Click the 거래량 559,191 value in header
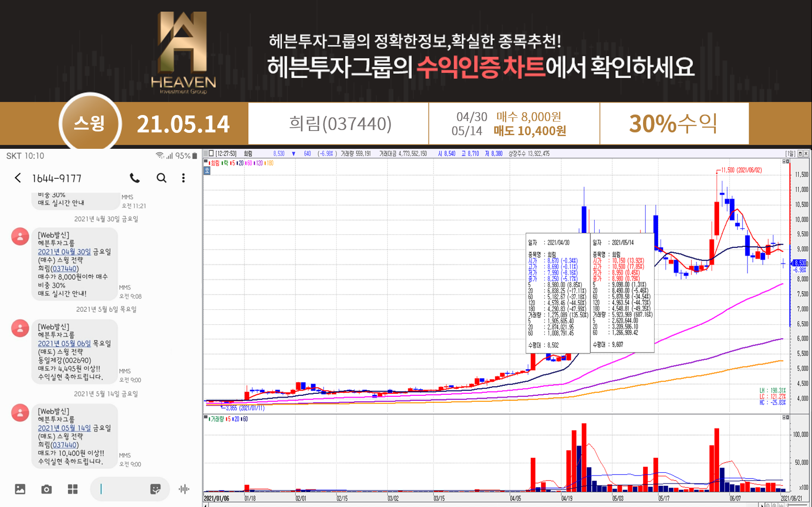Screen dimensions: 812x507 [x=356, y=154]
